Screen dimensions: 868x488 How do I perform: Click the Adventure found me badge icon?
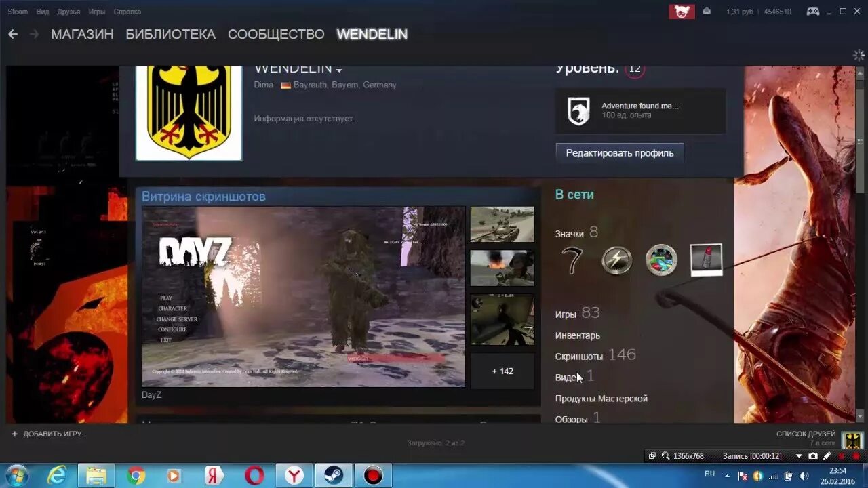(578, 110)
